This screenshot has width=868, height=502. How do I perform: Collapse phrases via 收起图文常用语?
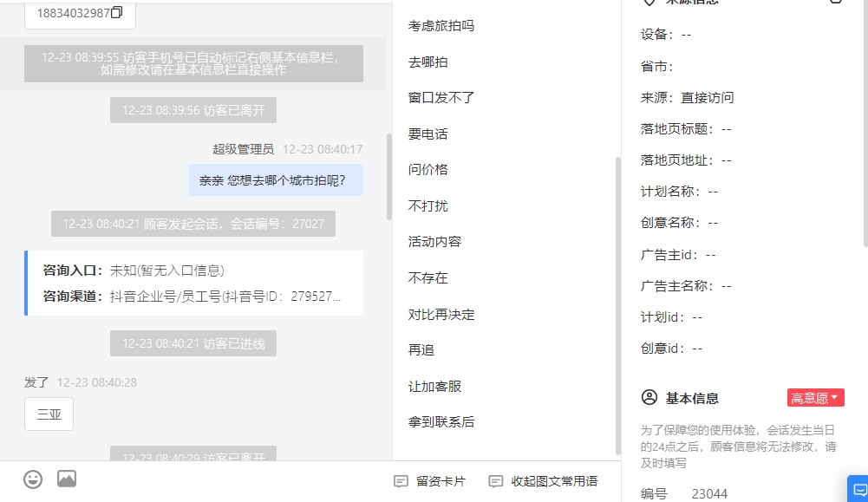(543, 481)
